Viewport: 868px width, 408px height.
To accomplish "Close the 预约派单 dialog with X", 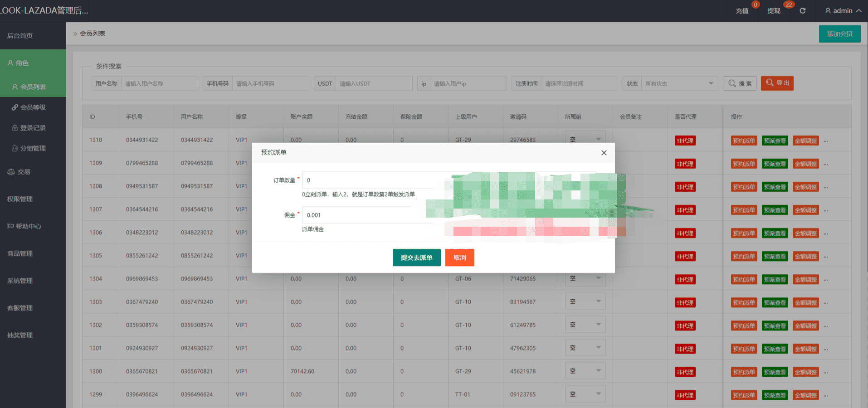I will 604,153.
